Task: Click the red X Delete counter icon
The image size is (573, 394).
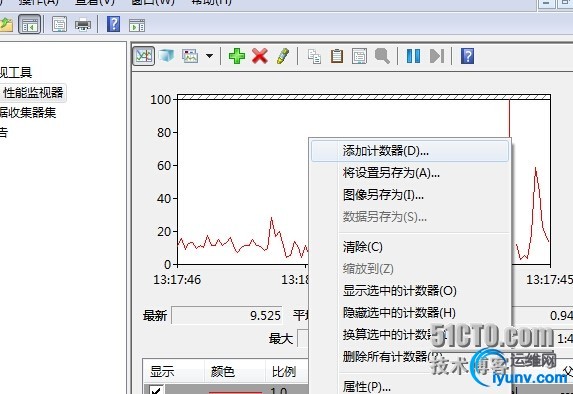Action: [x=259, y=56]
